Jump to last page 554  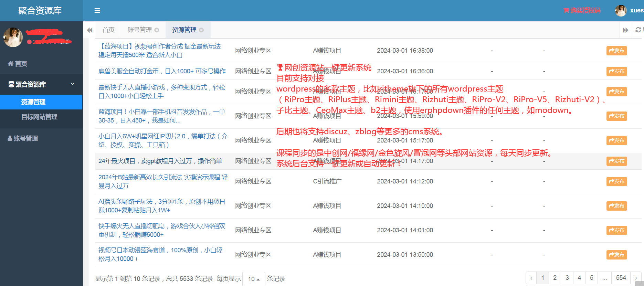[621, 278]
